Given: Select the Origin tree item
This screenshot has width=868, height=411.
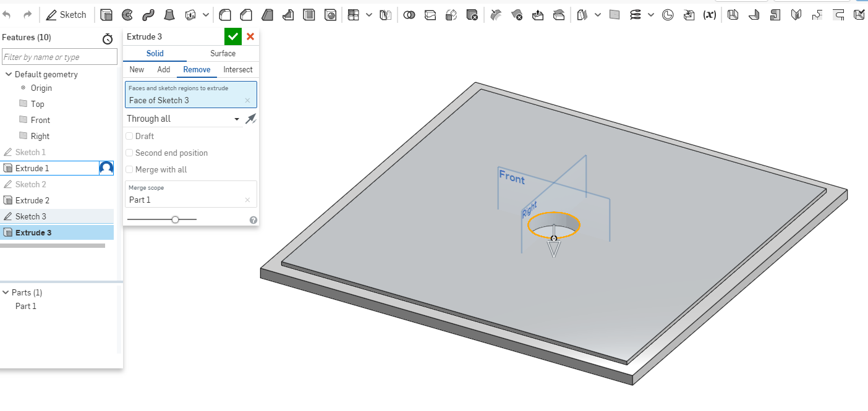Looking at the screenshot, I should pyautogui.click(x=41, y=88).
